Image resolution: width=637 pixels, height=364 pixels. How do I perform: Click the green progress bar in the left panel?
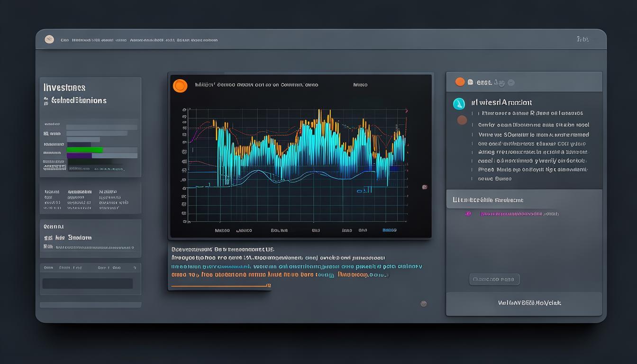[x=85, y=150]
